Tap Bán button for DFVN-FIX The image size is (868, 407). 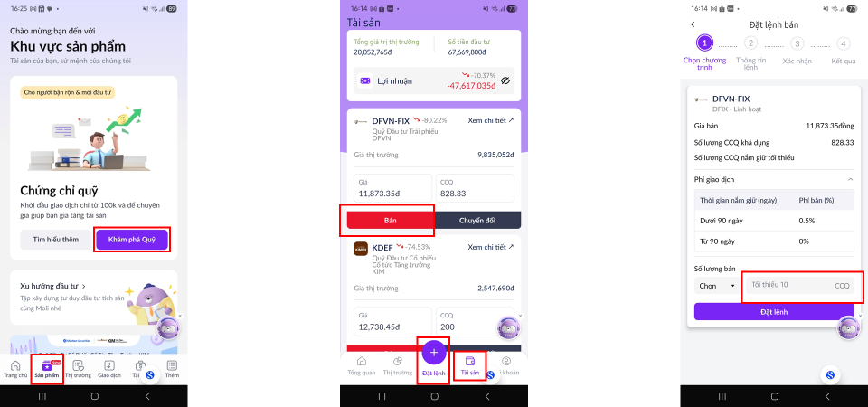tap(391, 220)
